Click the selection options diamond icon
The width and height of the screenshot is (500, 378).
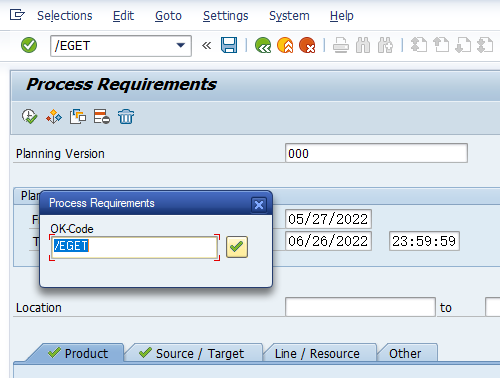point(54,117)
